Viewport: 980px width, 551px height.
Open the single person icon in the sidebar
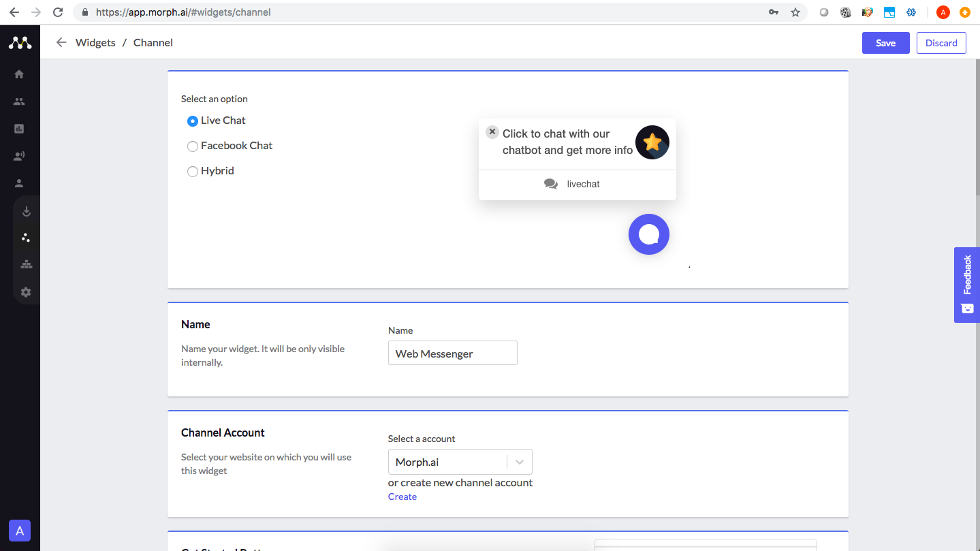[19, 183]
